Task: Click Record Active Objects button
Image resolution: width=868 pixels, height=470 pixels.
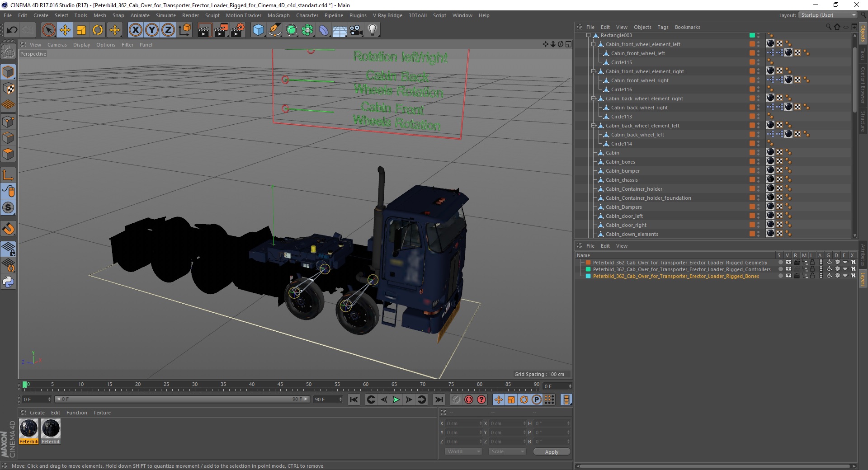Action: click(x=456, y=399)
